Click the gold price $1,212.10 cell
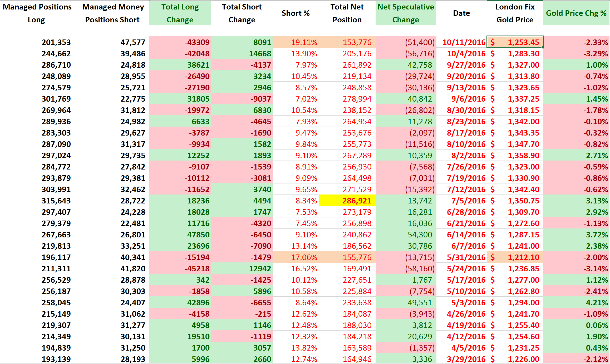The height and width of the screenshot is (364, 610). [x=515, y=257]
